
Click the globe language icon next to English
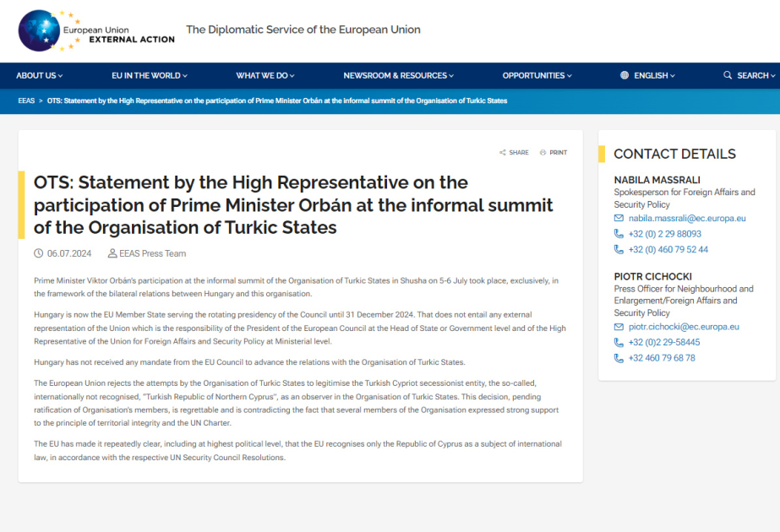[625, 75]
